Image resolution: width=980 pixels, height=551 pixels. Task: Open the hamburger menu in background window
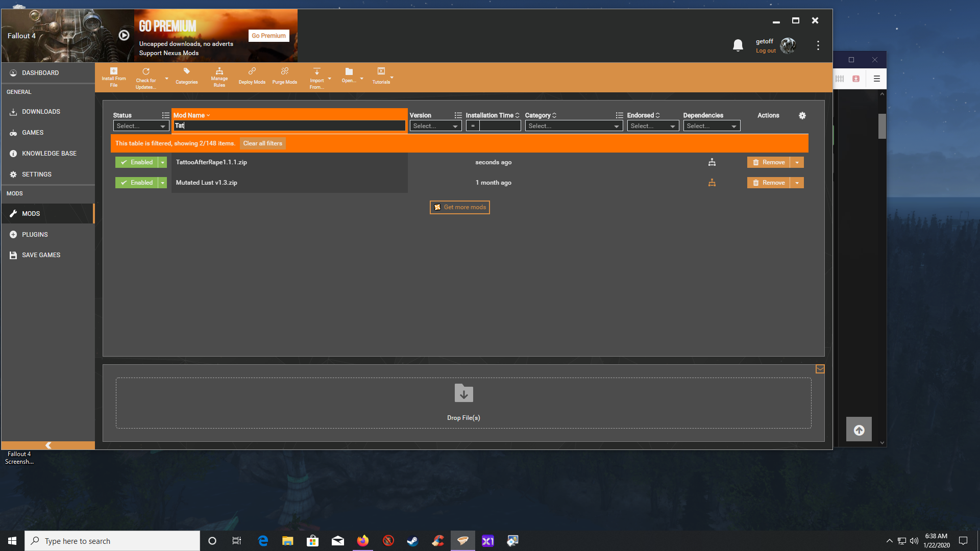876,79
